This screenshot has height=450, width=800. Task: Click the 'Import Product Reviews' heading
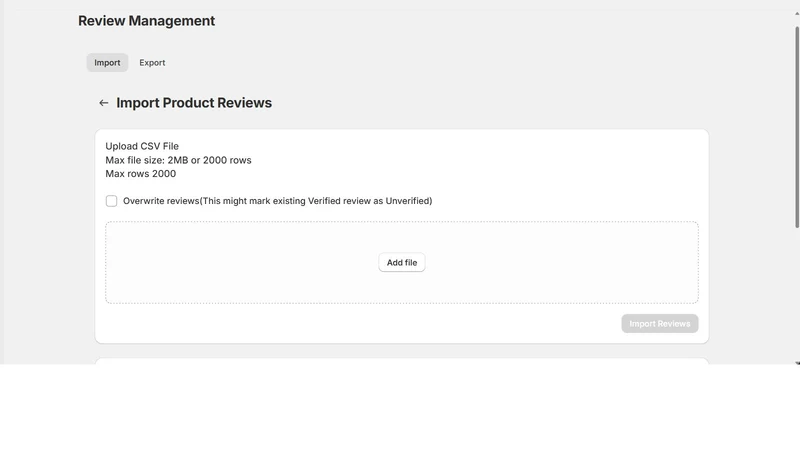(194, 103)
